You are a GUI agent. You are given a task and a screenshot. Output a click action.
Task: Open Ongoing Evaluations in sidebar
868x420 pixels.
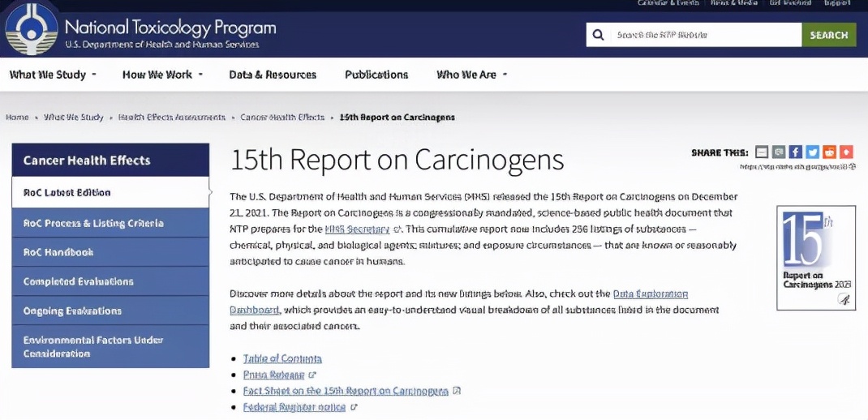click(110, 311)
